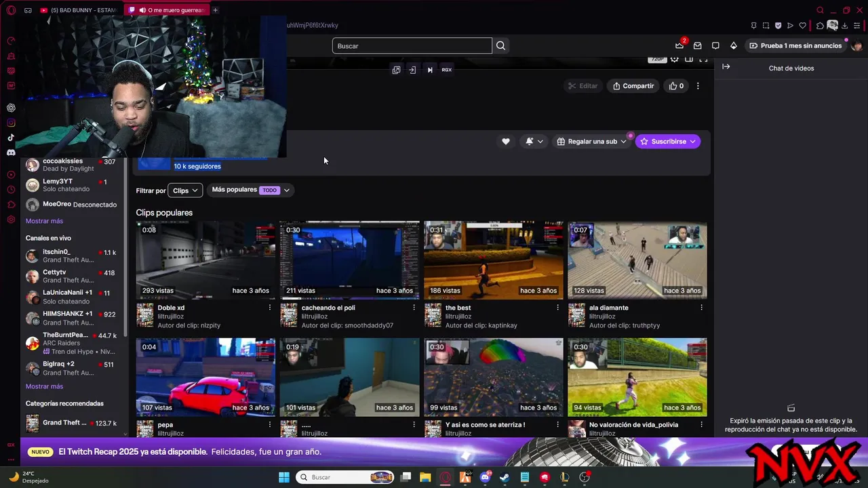Viewport: 868px width, 488px height.
Task: Open TikTok in the Opera sidebar
Action: point(11,138)
